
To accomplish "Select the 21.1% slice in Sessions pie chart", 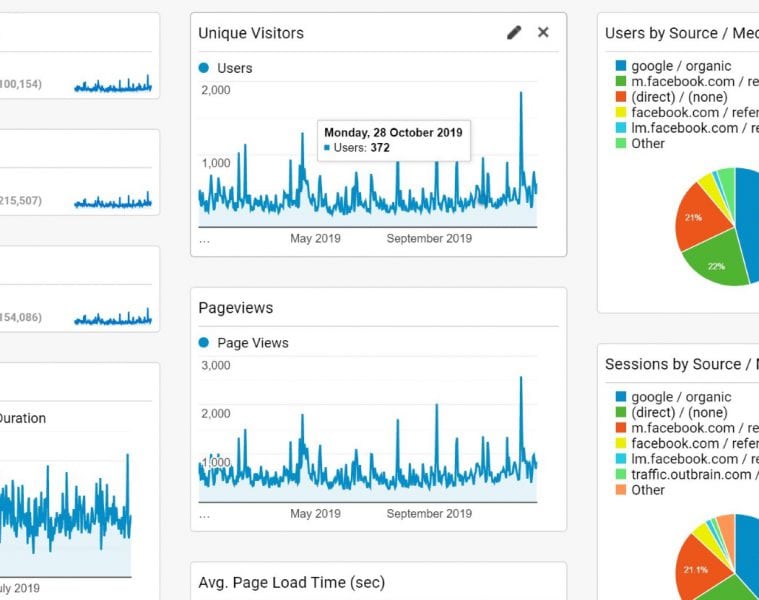I will (696, 570).
